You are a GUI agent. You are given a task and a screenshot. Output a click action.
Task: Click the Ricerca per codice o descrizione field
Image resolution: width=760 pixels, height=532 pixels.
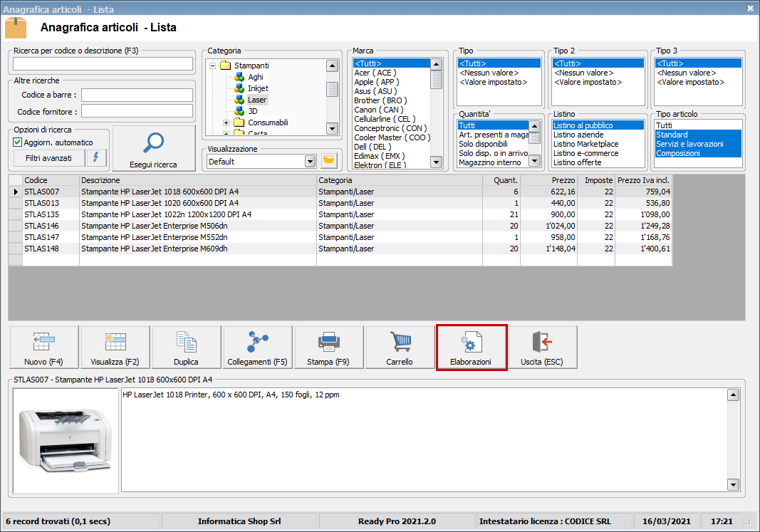click(x=103, y=64)
